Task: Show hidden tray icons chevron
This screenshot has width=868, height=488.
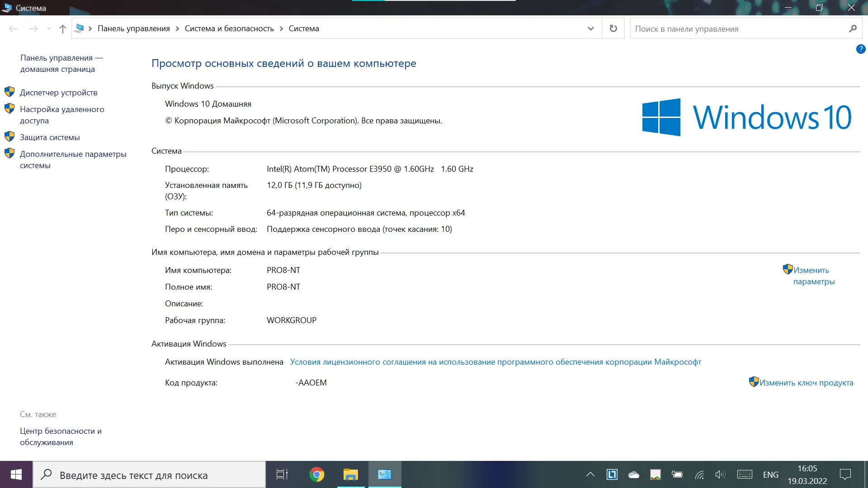Action: coord(590,474)
